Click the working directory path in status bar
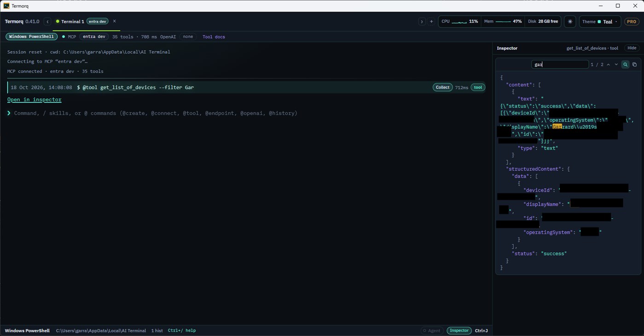This screenshot has height=336, width=644. [101, 330]
